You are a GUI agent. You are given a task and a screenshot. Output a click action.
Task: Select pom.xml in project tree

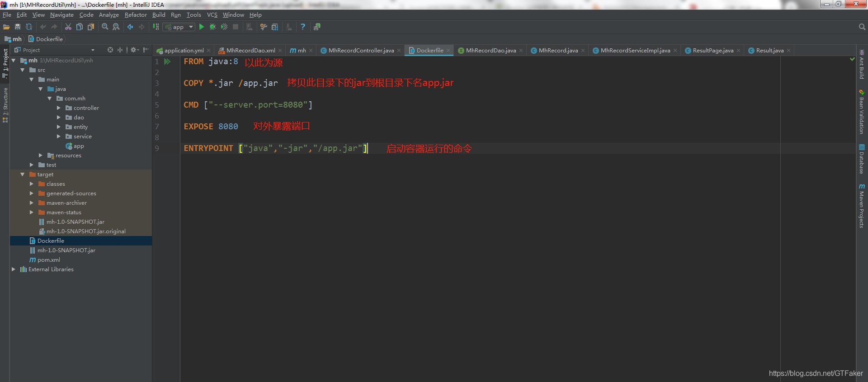(x=49, y=259)
